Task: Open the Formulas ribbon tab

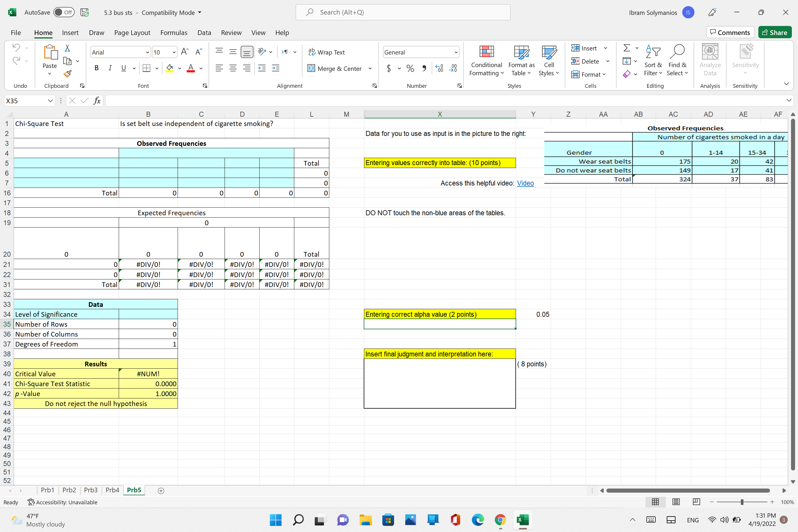Action: pyautogui.click(x=174, y=33)
